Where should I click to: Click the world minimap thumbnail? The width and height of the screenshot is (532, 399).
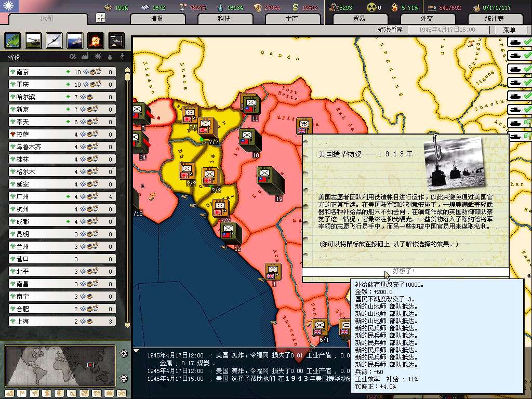click(x=61, y=365)
